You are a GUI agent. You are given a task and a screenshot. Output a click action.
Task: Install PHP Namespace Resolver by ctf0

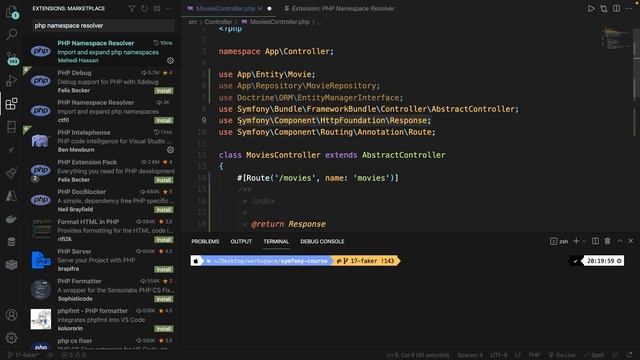point(164,120)
